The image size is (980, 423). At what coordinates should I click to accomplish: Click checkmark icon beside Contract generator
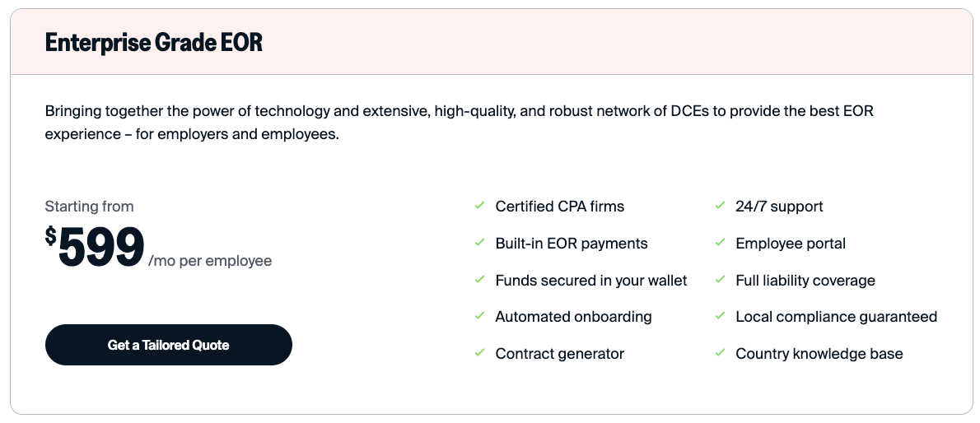pyautogui.click(x=479, y=353)
